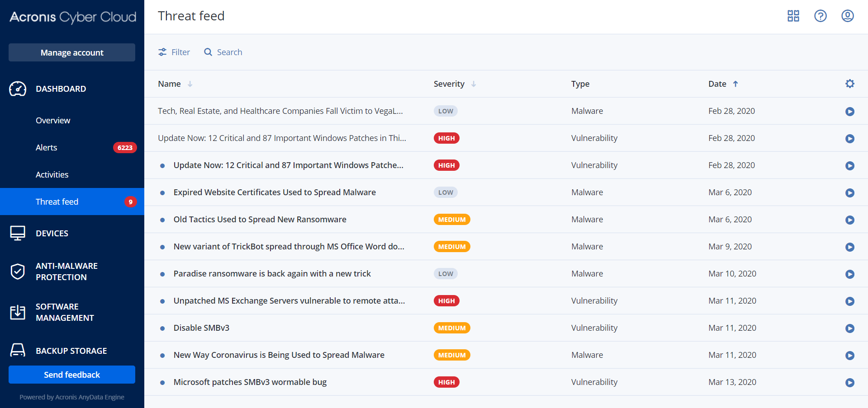Open details arrow for Paradise ransomware row
Screen dimensions: 868x408
pos(850,274)
